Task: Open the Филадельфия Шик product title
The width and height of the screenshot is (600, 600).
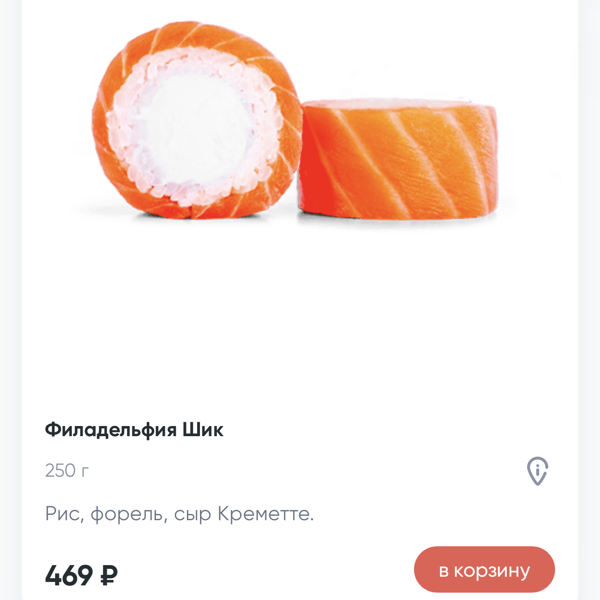Action: click(x=134, y=430)
